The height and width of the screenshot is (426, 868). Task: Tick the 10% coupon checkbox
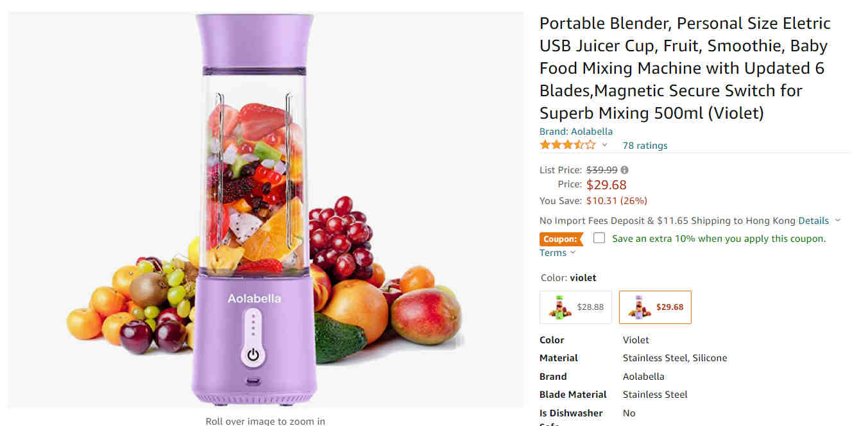(x=599, y=238)
